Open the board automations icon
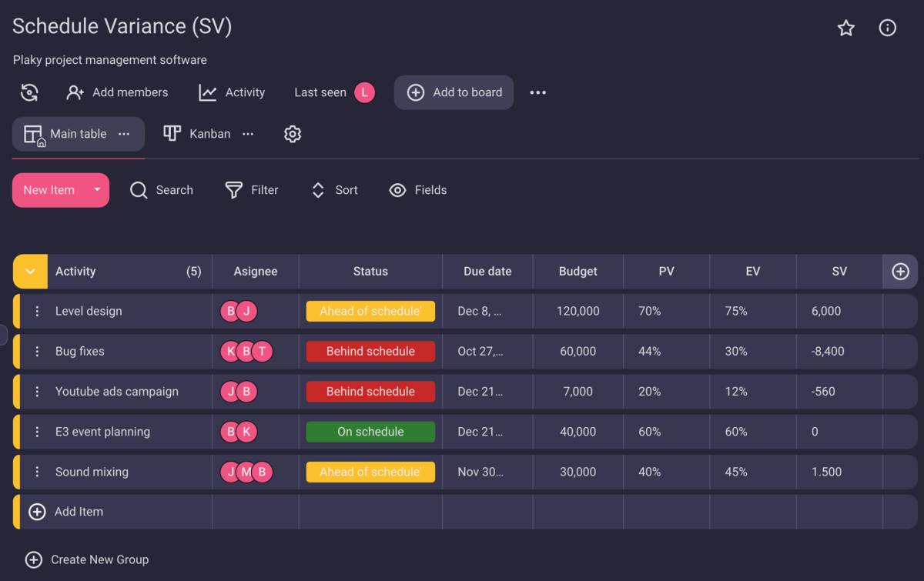This screenshot has height=581, width=924. click(x=28, y=92)
